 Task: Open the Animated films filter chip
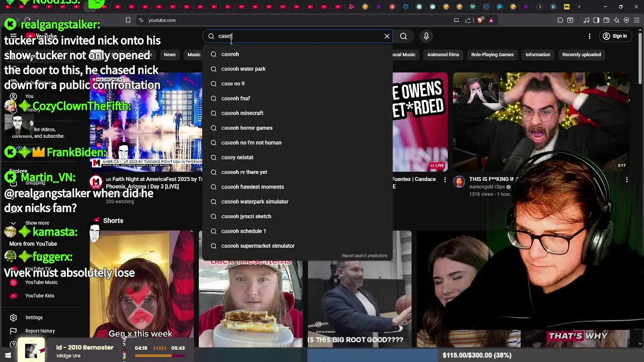[x=443, y=55]
